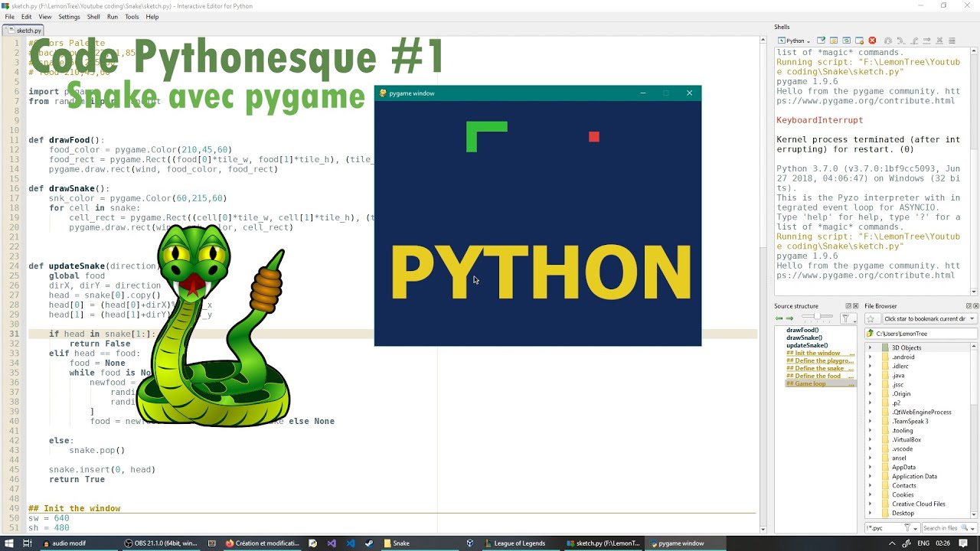Expand the .VirtualBox folder
980x551 pixels.
(869, 439)
